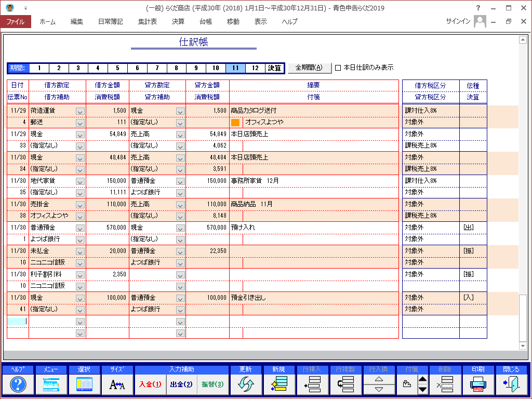This screenshot has height=399, width=532.
Task: Select the 決算 period tab
Action: pos(274,68)
